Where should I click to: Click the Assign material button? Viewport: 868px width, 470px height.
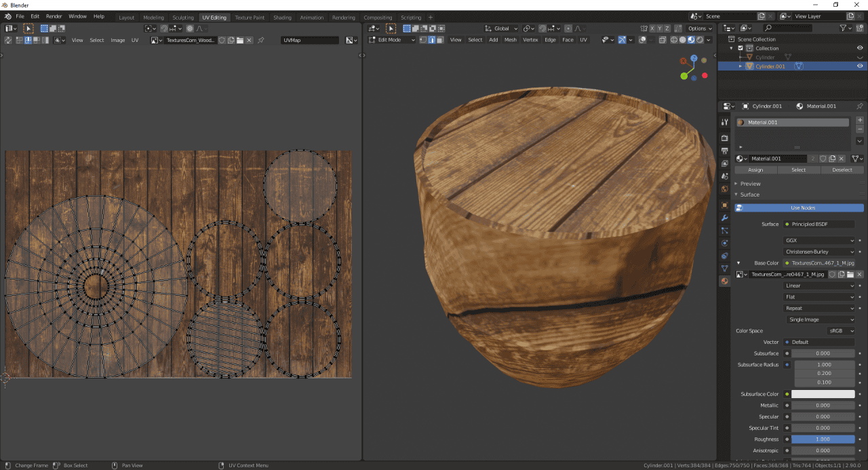pos(755,170)
